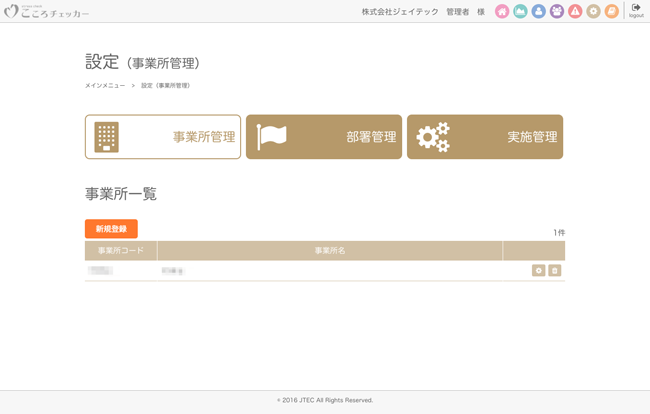Click the 2016 JTEC copyright footer text
Image resolution: width=650 pixels, height=414 pixels.
point(325,400)
